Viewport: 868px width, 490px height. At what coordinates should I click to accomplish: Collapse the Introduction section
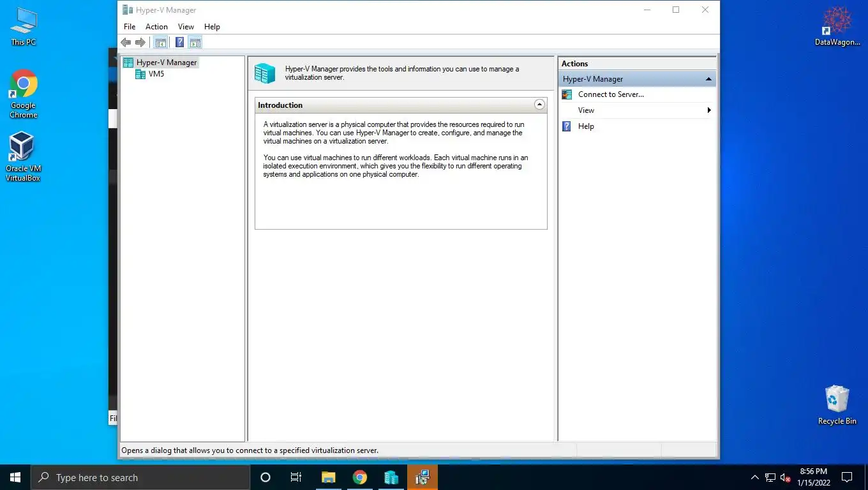[539, 105]
